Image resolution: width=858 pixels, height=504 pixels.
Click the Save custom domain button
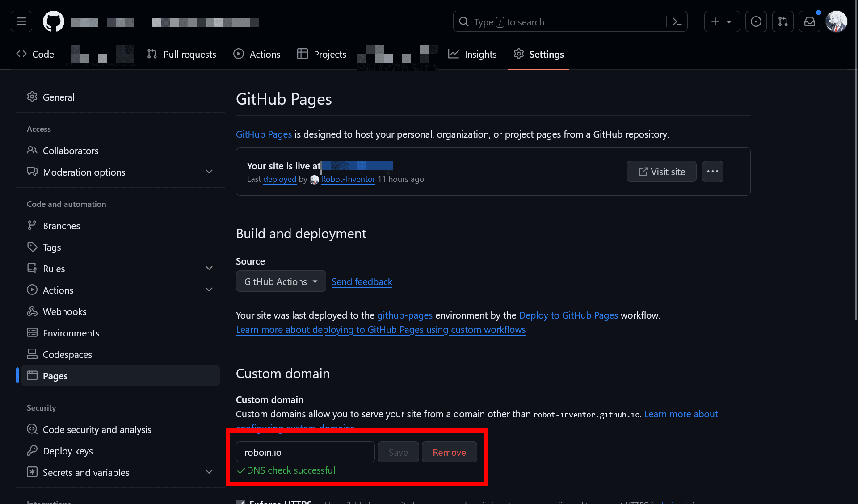point(398,452)
